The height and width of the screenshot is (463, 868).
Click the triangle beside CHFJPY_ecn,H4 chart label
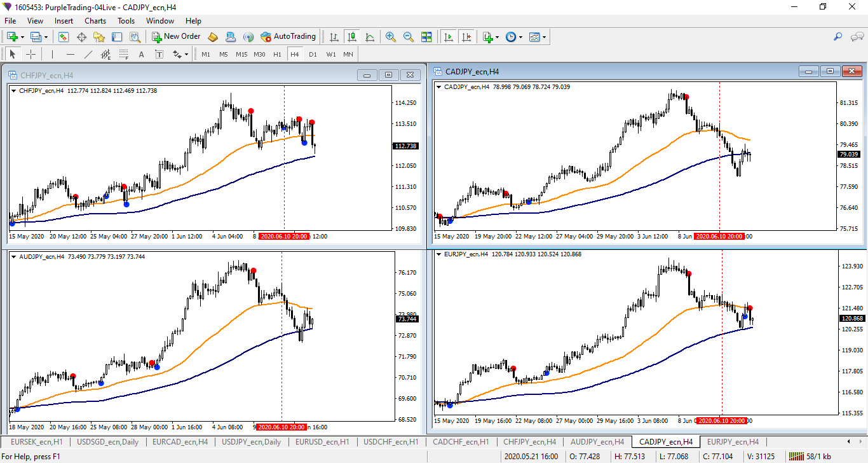[x=14, y=90]
